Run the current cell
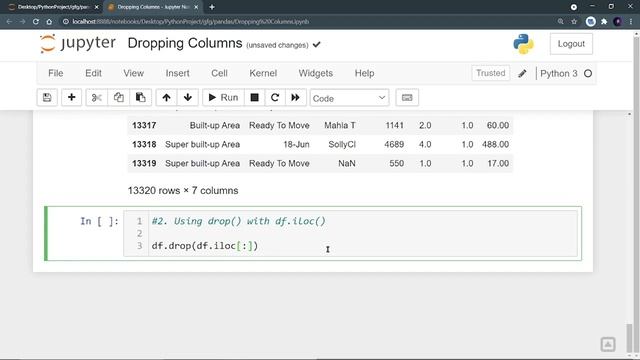Screen dimensions: 640x360 tap(223, 98)
